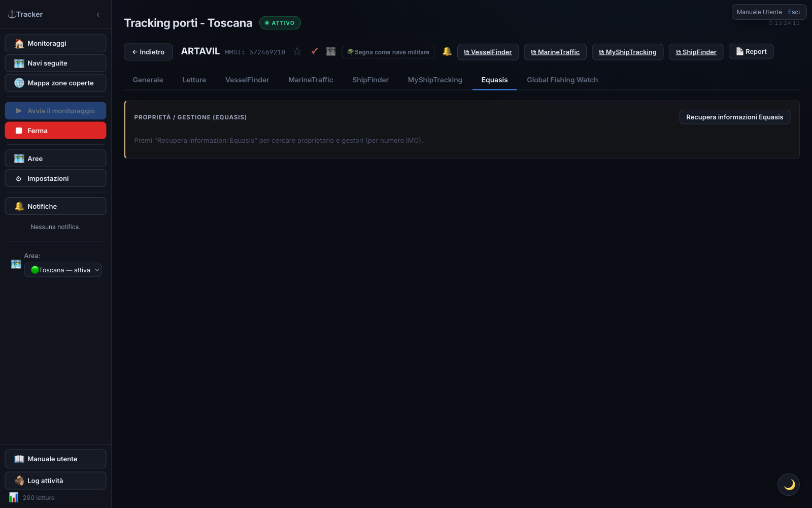
Task: Expand the Area dropdown Toscana — attiva
Action: pos(63,270)
